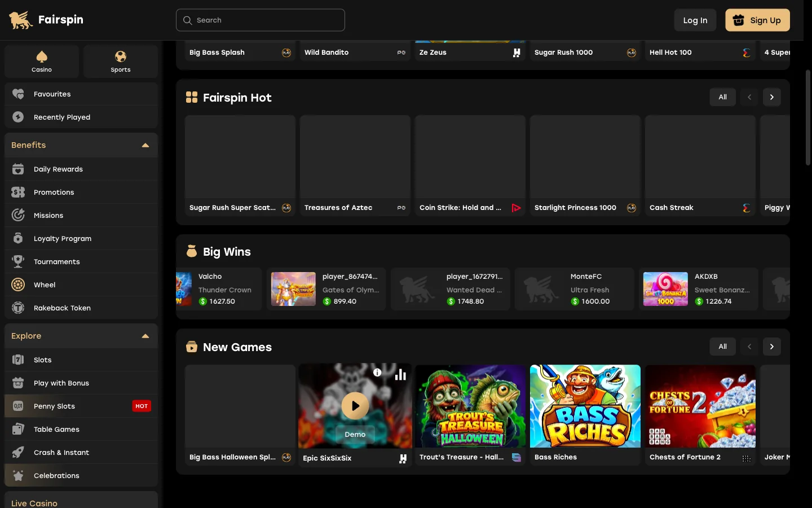The width and height of the screenshot is (812, 508).
Task: Click the Search input field
Action: pyautogui.click(x=261, y=20)
